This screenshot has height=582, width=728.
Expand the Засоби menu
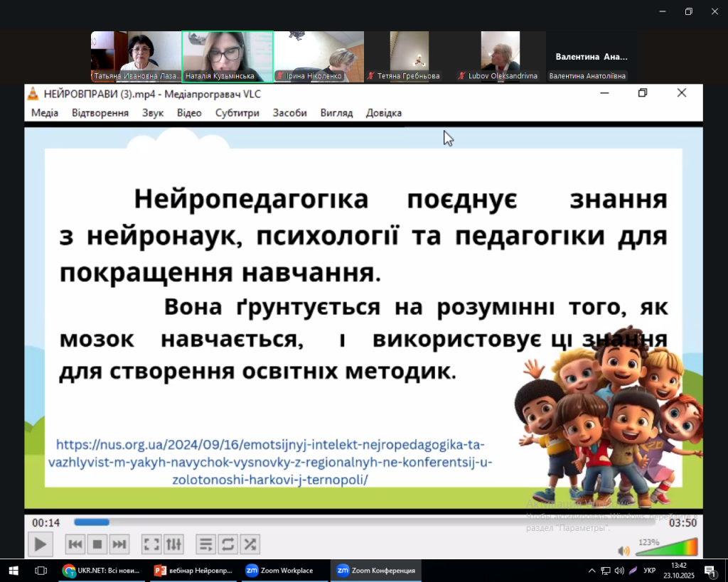tap(289, 112)
